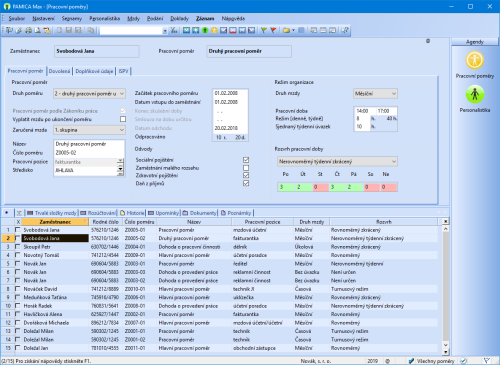Open the Záznam menu
The image size is (500, 365).
(x=205, y=18)
